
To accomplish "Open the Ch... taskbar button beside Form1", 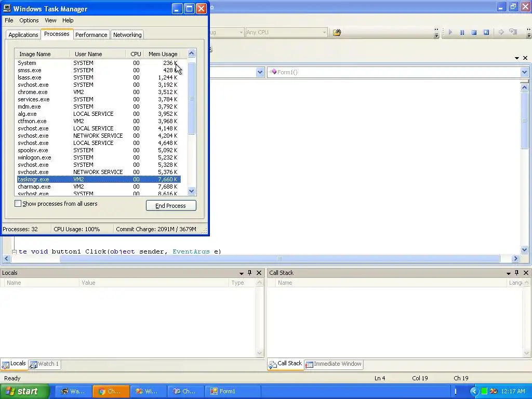I will [x=186, y=391].
